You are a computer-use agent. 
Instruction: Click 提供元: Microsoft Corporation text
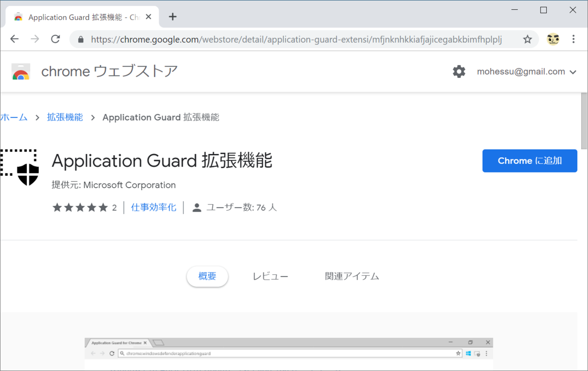coord(114,185)
